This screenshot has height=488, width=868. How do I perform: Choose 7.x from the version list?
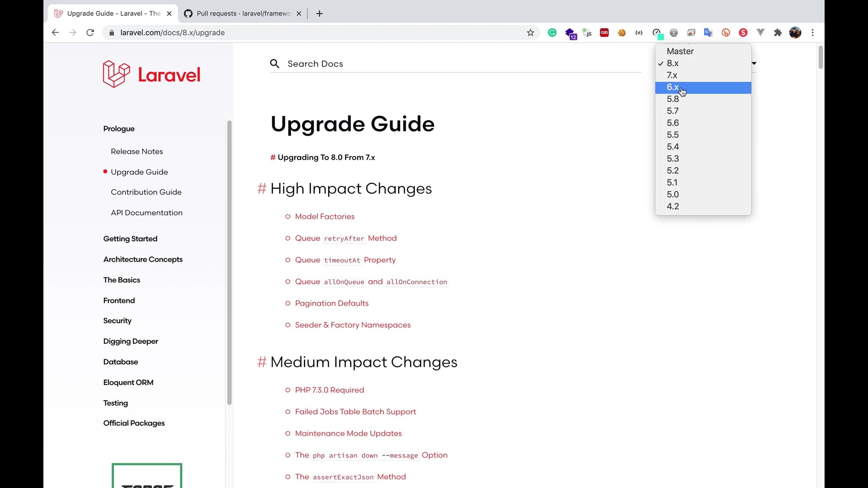pyautogui.click(x=703, y=75)
